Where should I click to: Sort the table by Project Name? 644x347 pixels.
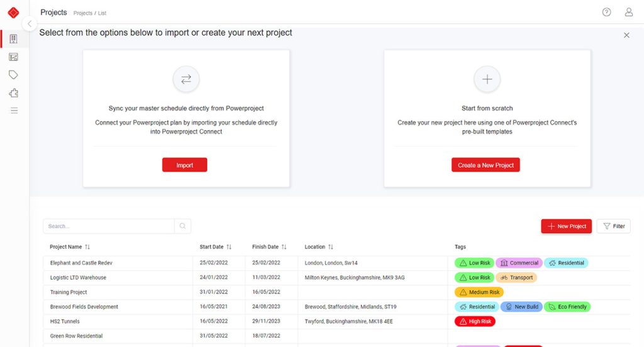87,247
